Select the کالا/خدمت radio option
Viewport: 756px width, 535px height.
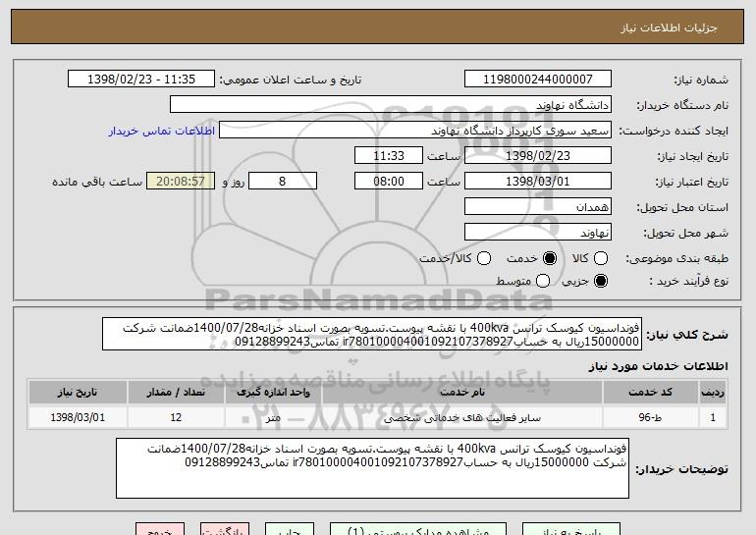(x=484, y=258)
